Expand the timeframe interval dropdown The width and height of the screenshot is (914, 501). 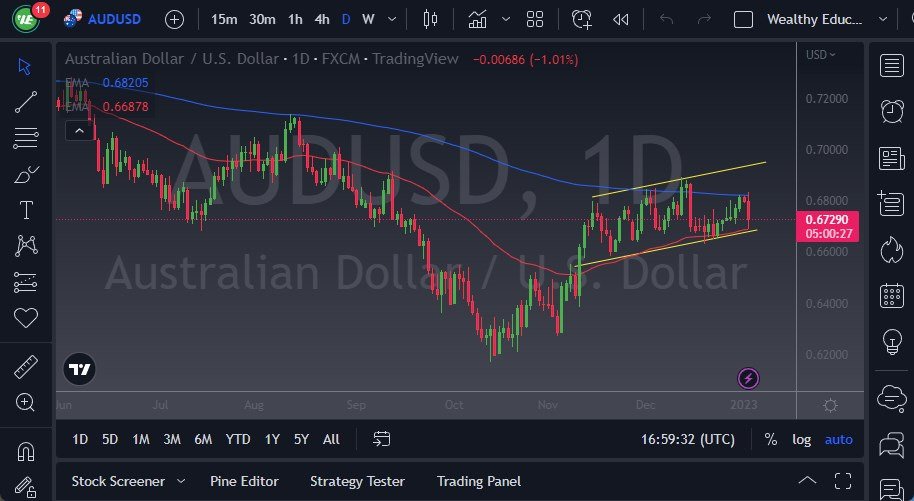pos(392,20)
